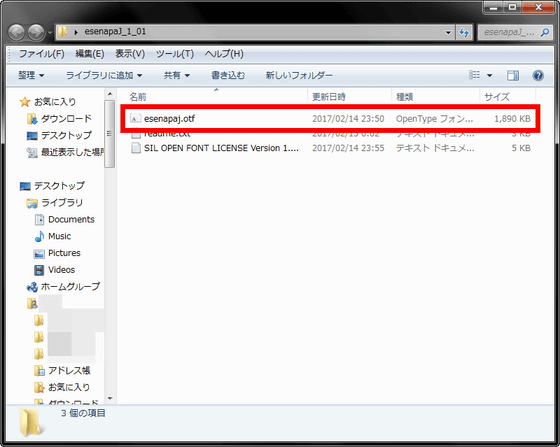Open the help question mark icon
560x447 pixels.
[538, 75]
